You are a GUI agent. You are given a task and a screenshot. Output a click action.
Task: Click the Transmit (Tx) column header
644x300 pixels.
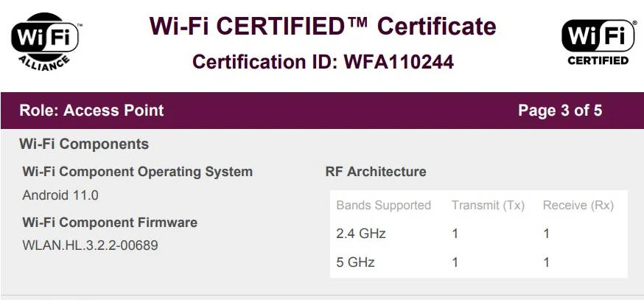pos(488,206)
